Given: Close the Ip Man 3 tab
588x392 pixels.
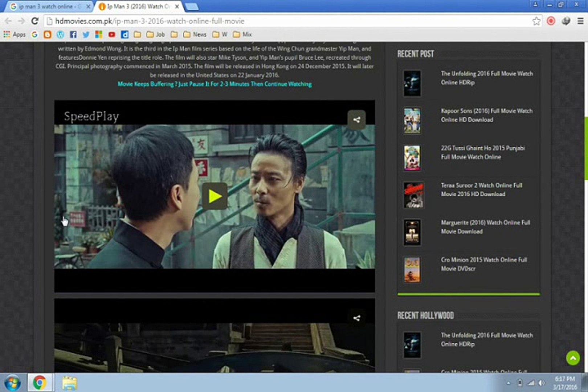Looking at the screenshot, I should click(x=177, y=7).
